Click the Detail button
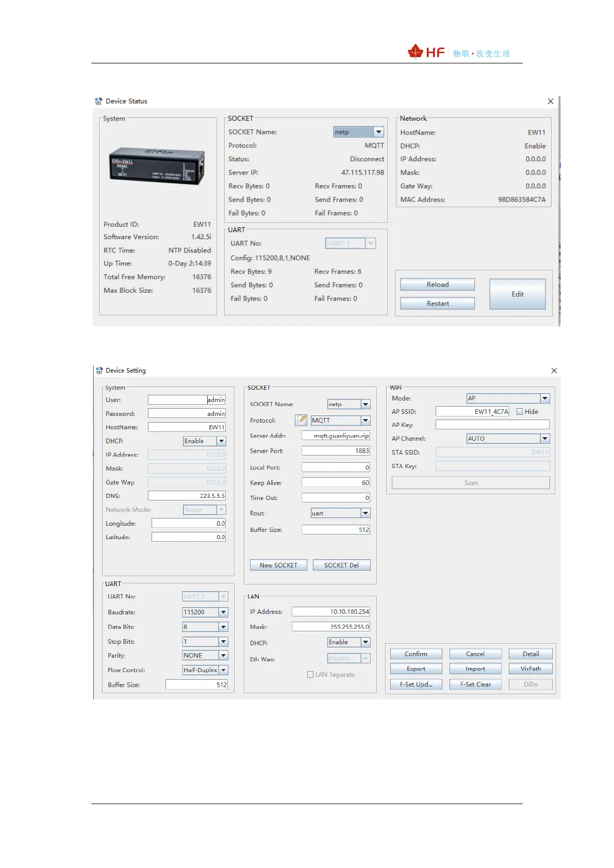 [531, 654]
